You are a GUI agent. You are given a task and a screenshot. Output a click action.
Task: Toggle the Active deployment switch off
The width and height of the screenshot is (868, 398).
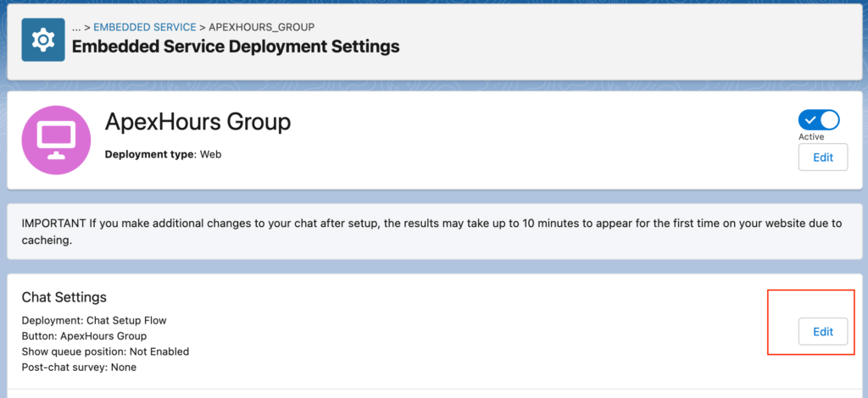[819, 120]
